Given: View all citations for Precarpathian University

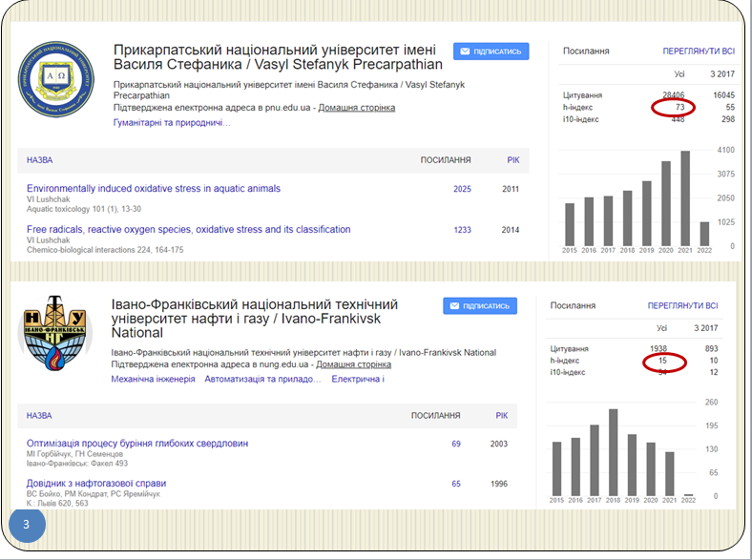Looking at the screenshot, I should click(699, 52).
